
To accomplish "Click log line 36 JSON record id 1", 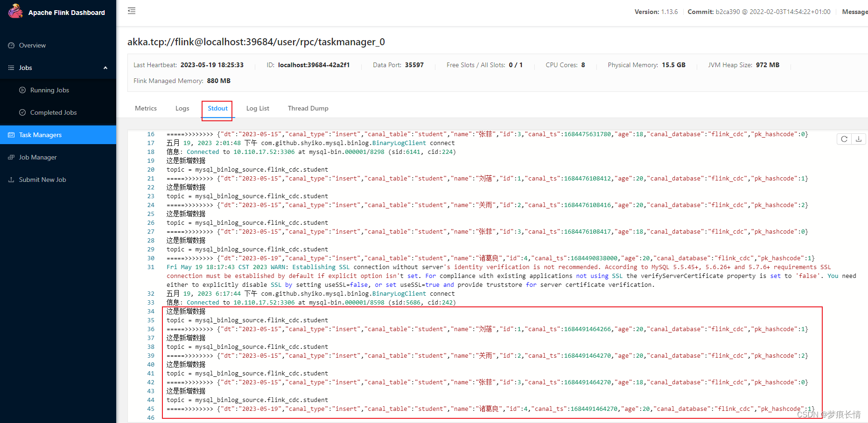I will pos(487,329).
